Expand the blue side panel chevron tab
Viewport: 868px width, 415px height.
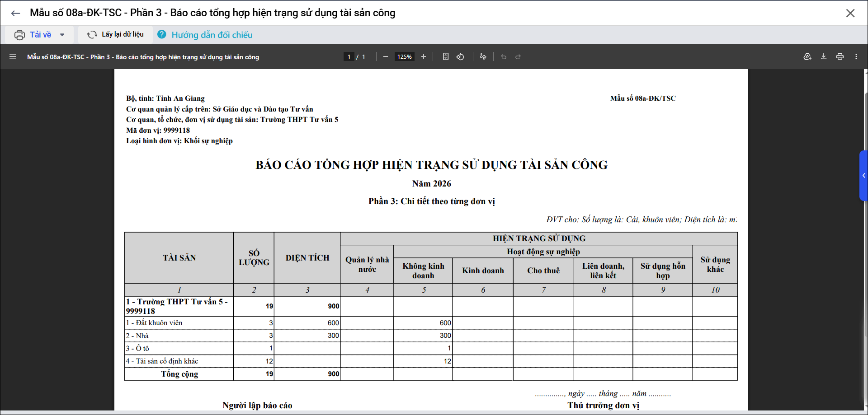click(x=863, y=176)
